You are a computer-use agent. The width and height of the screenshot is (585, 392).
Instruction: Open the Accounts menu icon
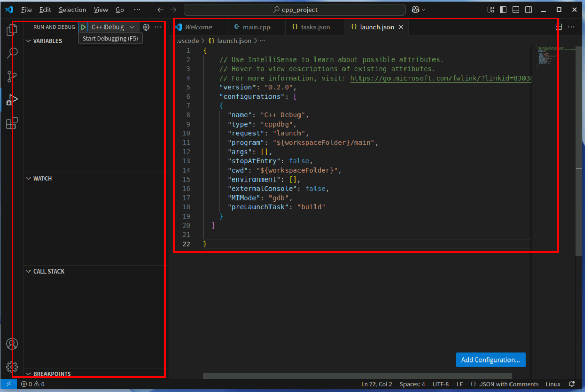click(11, 343)
